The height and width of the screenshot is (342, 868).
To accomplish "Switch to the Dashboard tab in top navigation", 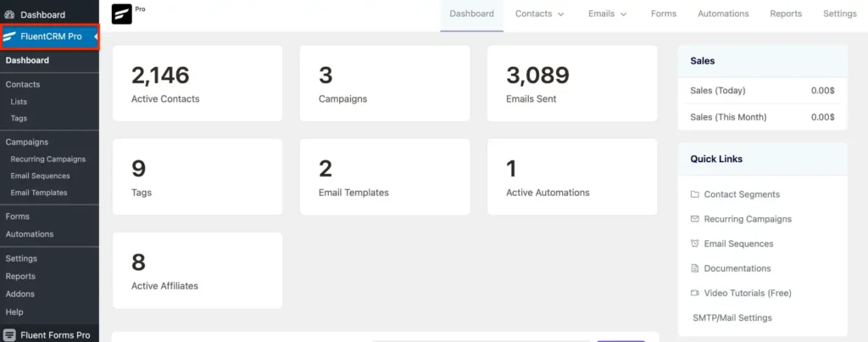I will click(x=471, y=14).
